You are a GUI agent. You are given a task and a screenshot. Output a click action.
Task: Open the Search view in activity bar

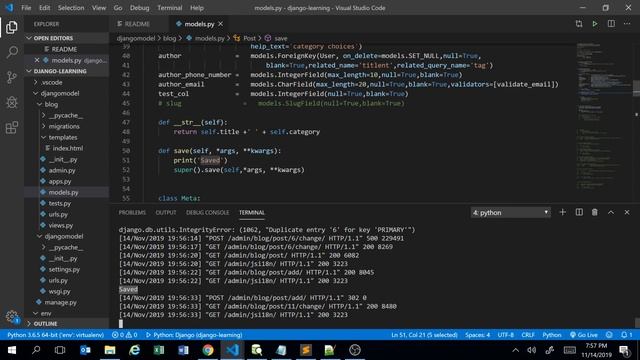12,52
